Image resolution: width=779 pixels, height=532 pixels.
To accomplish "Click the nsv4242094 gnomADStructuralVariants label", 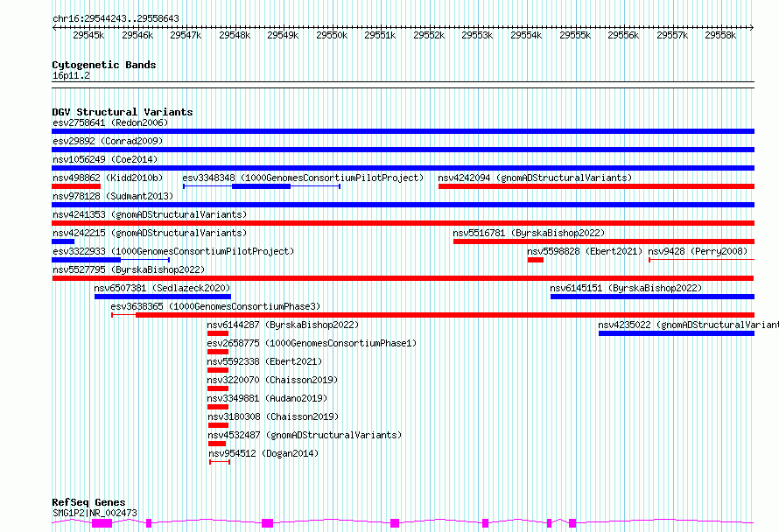I will [x=535, y=178].
